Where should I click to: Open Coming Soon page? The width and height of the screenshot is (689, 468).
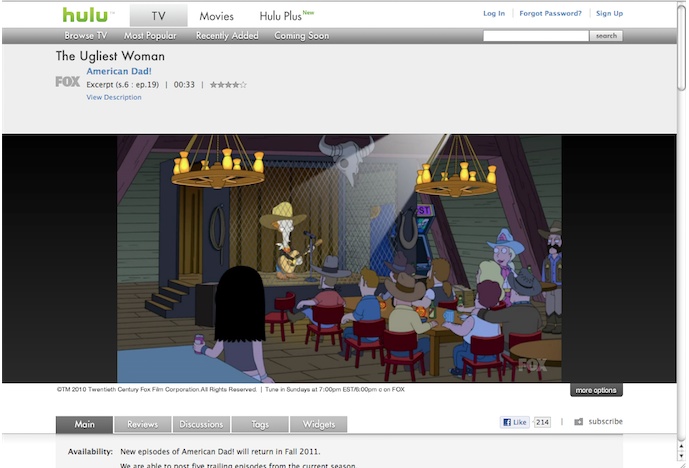(x=302, y=36)
